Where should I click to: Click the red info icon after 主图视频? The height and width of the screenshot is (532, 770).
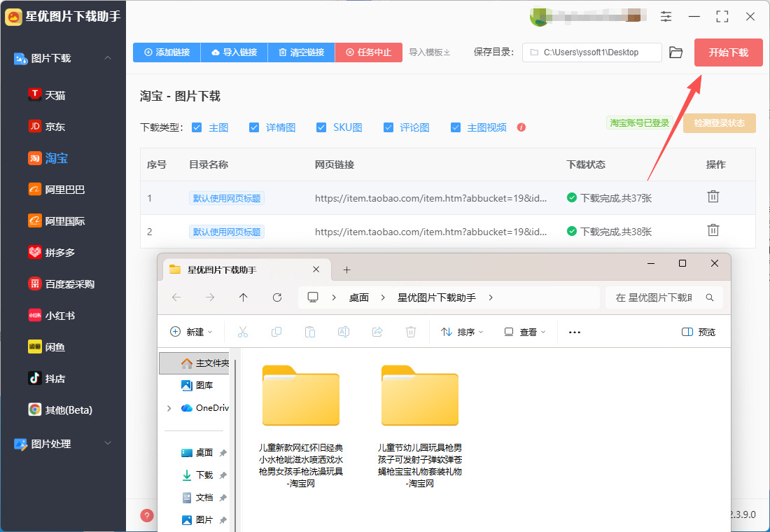coord(521,127)
